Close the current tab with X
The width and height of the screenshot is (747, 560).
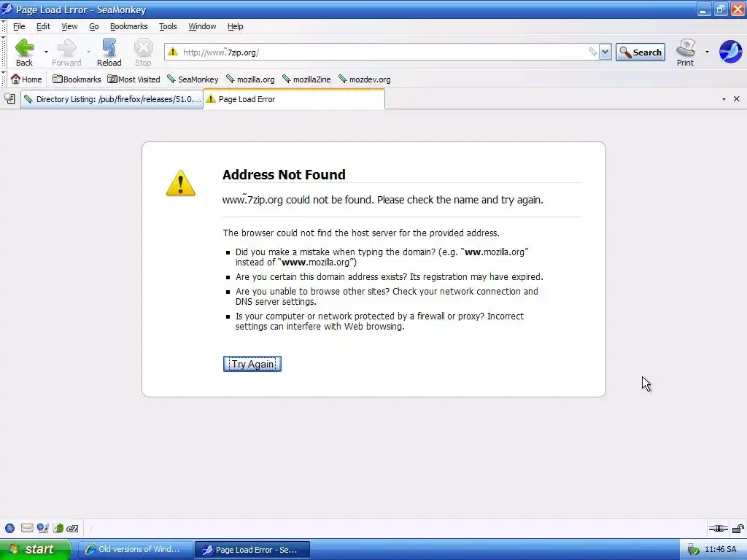[x=737, y=99]
